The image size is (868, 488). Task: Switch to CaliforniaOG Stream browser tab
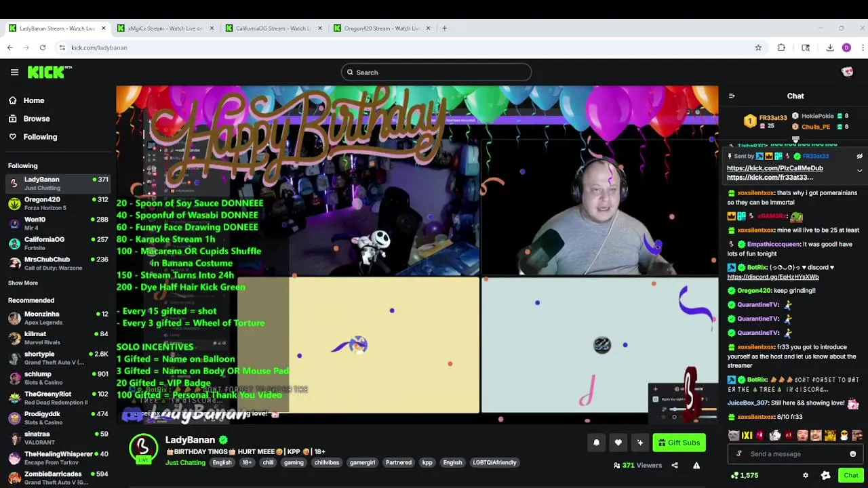click(x=274, y=28)
